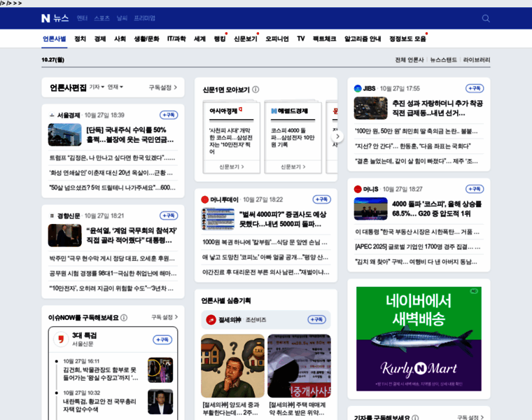Select the 랭킹 tab
The height and width of the screenshot is (420, 532).
click(220, 39)
